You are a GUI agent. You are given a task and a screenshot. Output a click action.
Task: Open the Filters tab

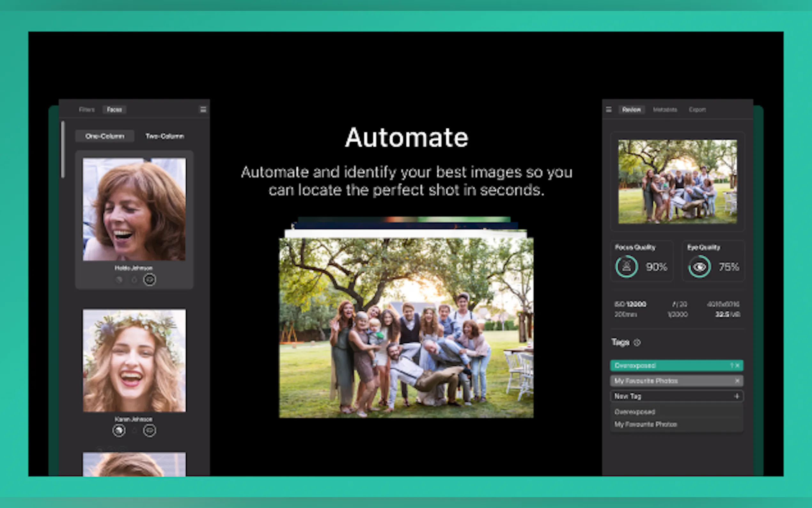coord(87,109)
